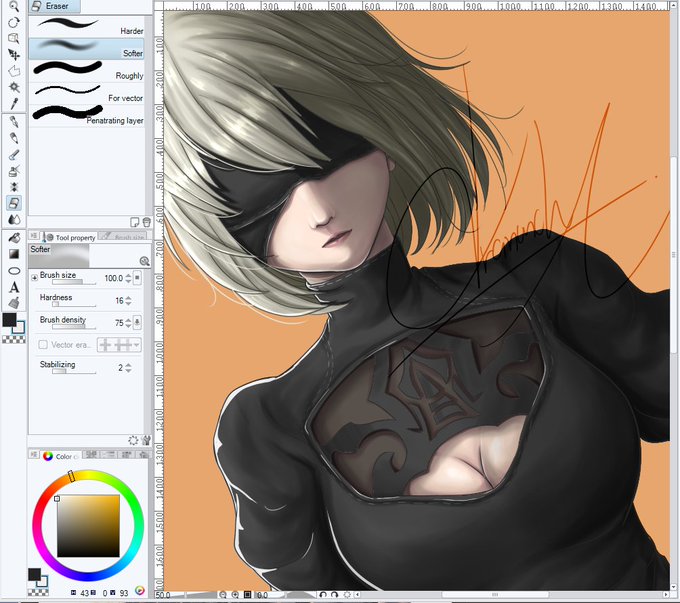
Task: Open the vector erase mode dropdown
Action: 137,345
